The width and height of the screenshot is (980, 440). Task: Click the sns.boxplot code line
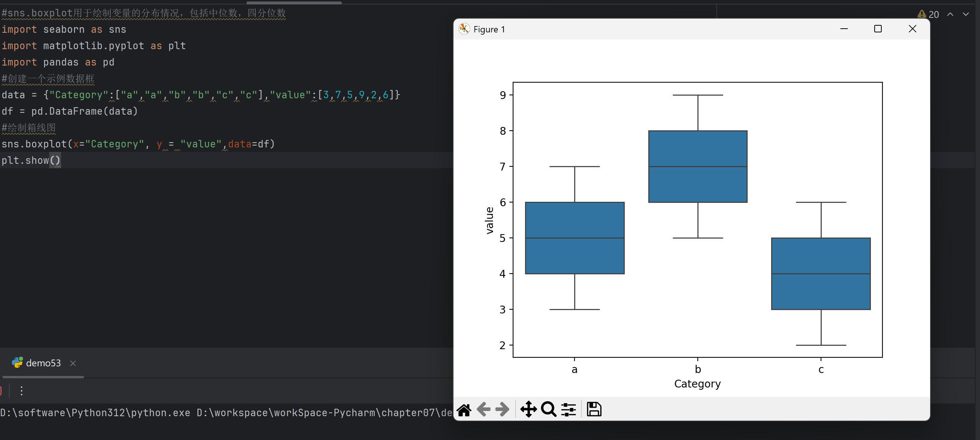138,144
